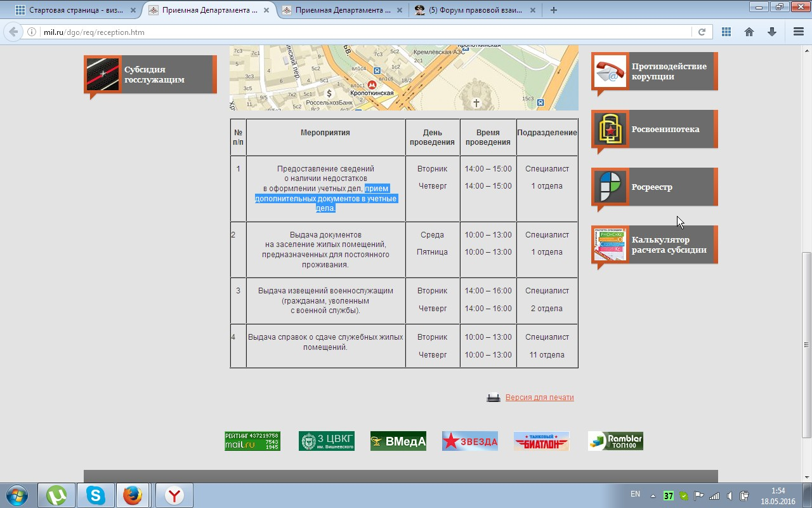
Task: Click the Yandex browser taskbar icon
Action: click(174, 495)
